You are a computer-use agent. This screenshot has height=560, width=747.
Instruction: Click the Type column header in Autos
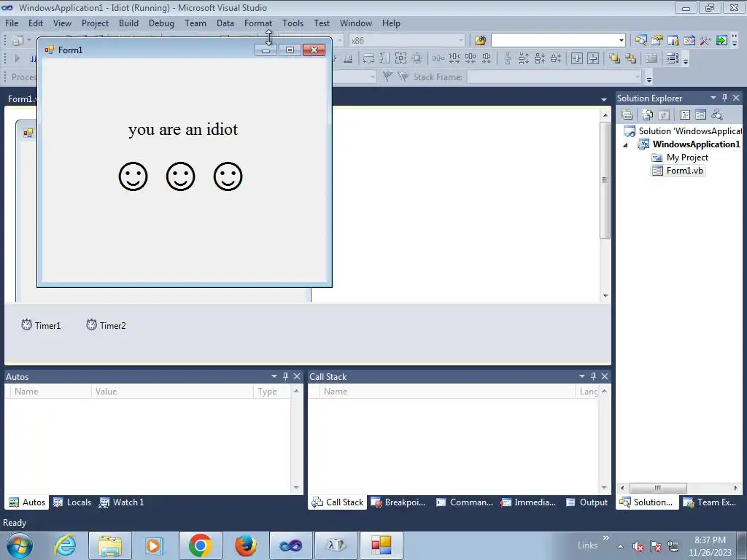[271, 392]
